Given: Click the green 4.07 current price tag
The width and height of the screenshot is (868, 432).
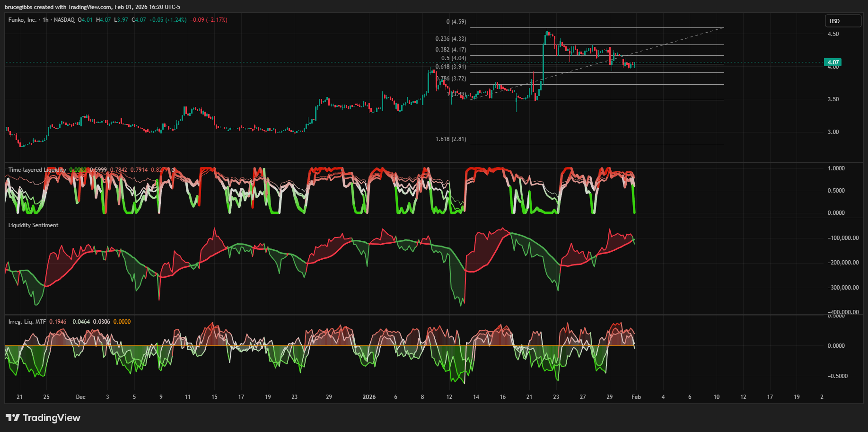Looking at the screenshot, I should (833, 62).
